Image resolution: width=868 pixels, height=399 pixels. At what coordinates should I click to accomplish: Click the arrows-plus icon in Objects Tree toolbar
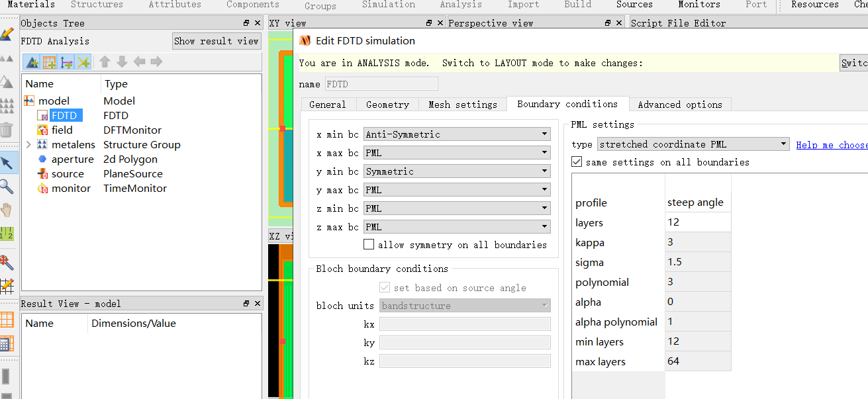tap(66, 62)
